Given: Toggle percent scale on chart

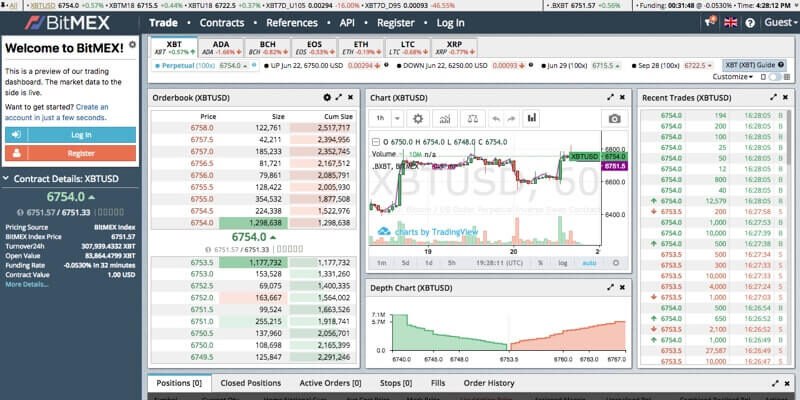Looking at the screenshot, I should (x=540, y=263).
